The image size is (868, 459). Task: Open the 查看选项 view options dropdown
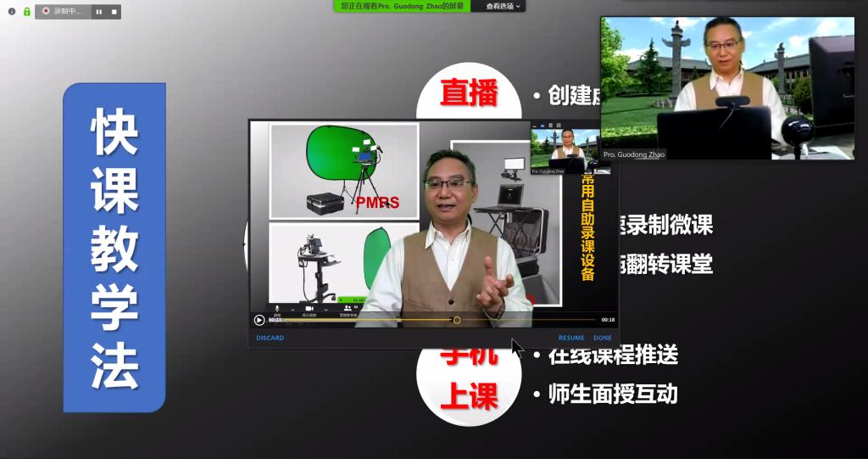pyautogui.click(x=504, y=6)
